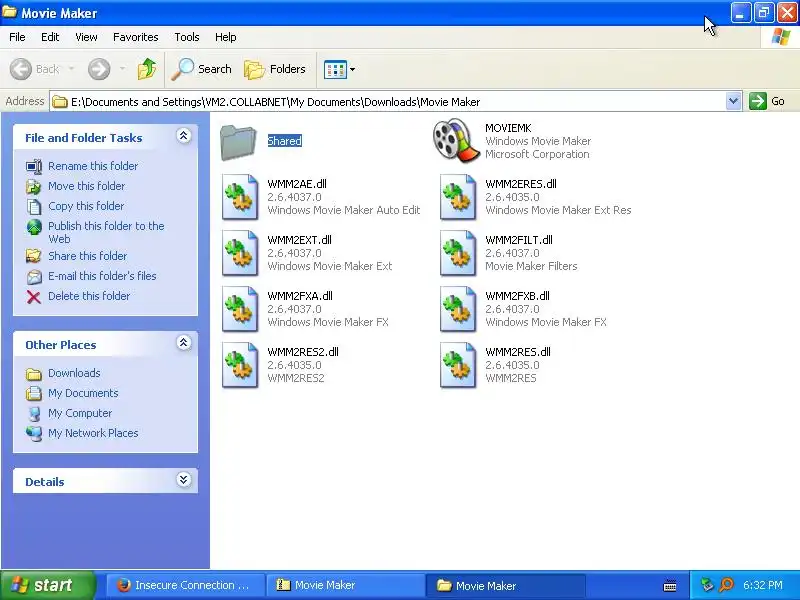Open the Tools menu
This screenshot has width=800, height=600.
[x=187, y=37]
